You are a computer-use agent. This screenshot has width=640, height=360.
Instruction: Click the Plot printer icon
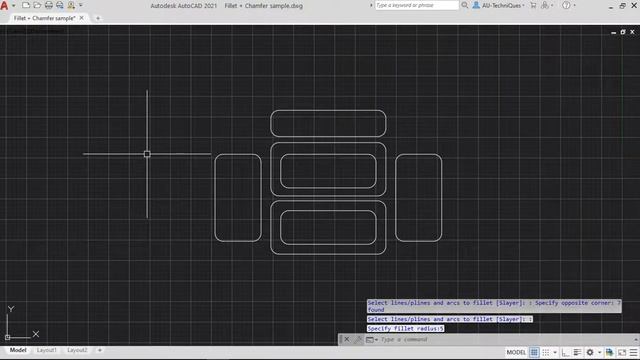(49, 5)
